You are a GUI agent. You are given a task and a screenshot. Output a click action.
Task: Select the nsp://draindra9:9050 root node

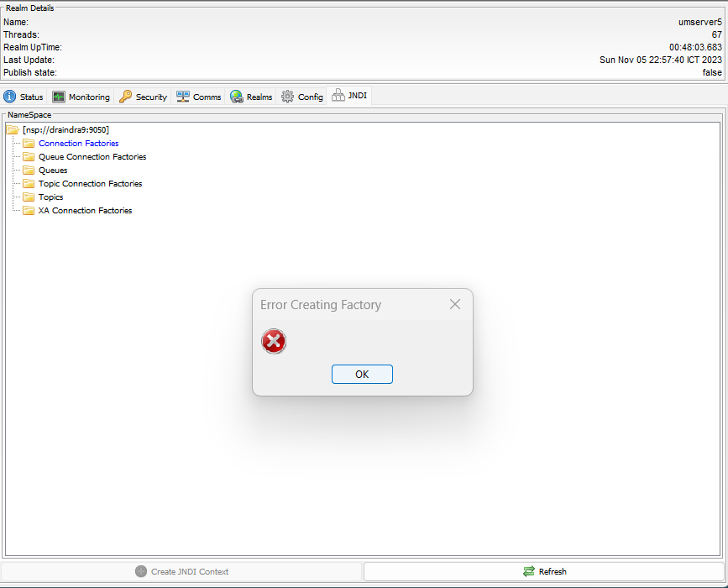[66, 129]
